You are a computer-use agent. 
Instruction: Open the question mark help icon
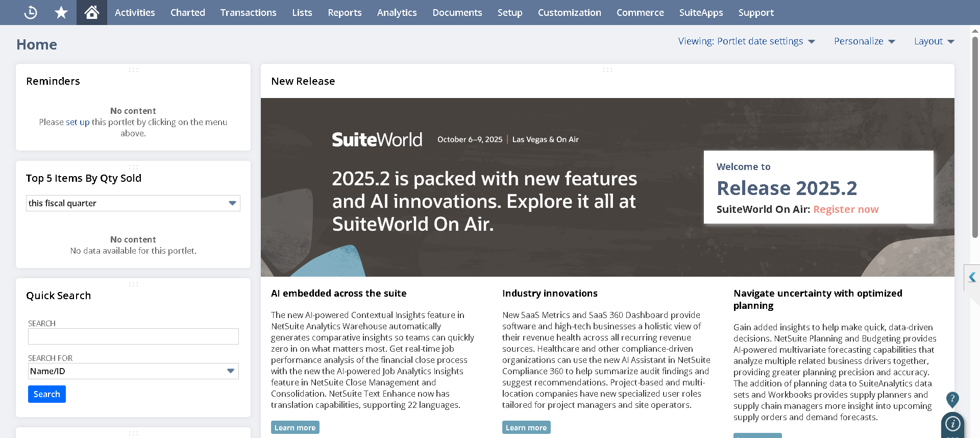click(952, 399)
